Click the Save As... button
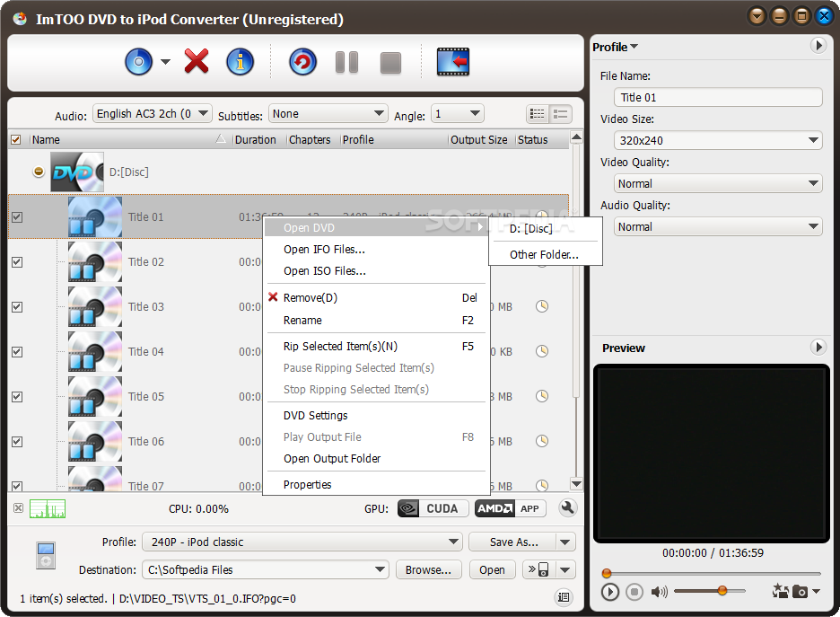The image size is (840, 617). (513, 542)
